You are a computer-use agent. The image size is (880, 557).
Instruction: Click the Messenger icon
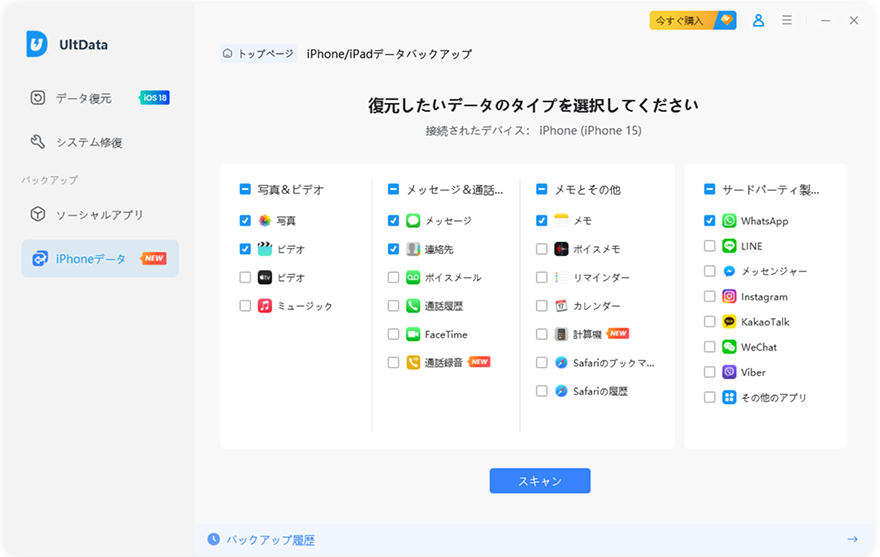click(x=729, y=271)
